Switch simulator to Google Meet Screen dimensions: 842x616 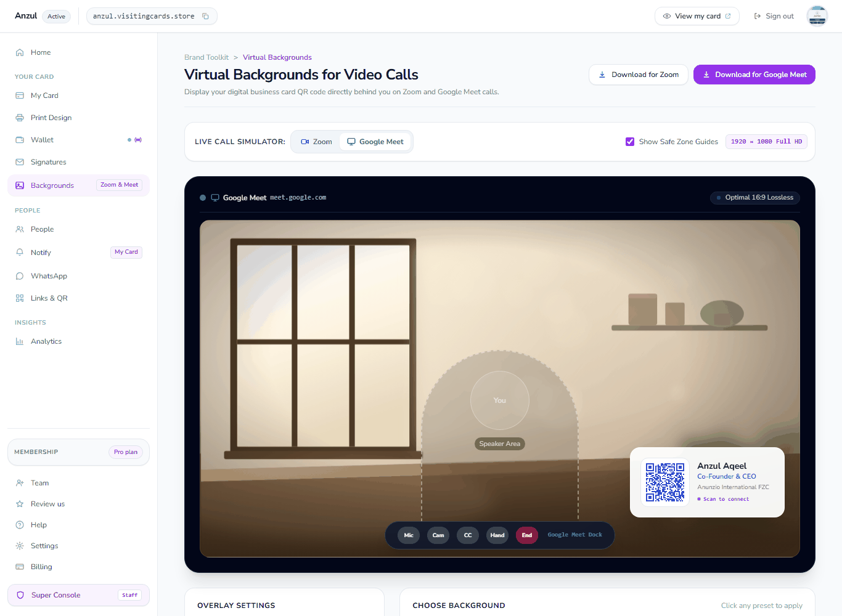pyautogui.click(x=375, y=142)
